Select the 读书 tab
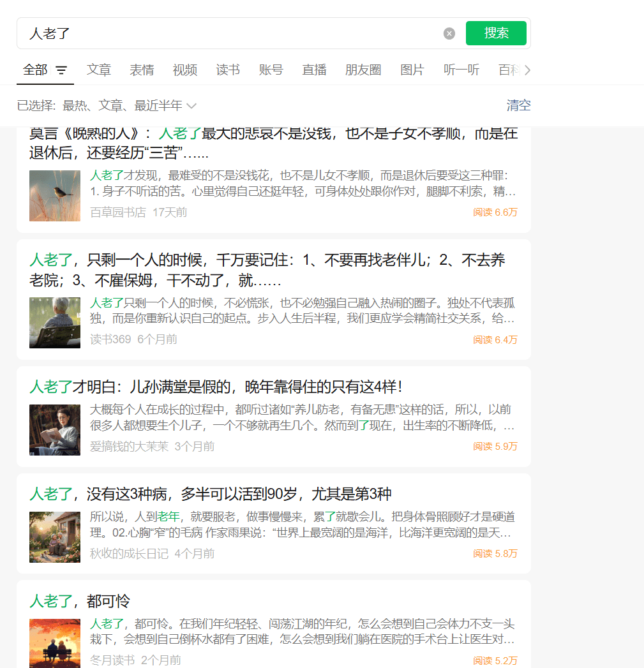 tap(228, 70)
